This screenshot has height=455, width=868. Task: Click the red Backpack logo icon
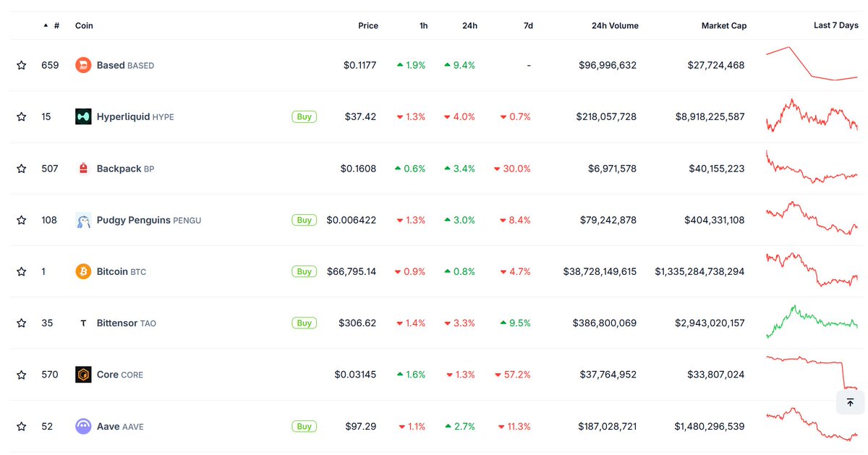83,169
